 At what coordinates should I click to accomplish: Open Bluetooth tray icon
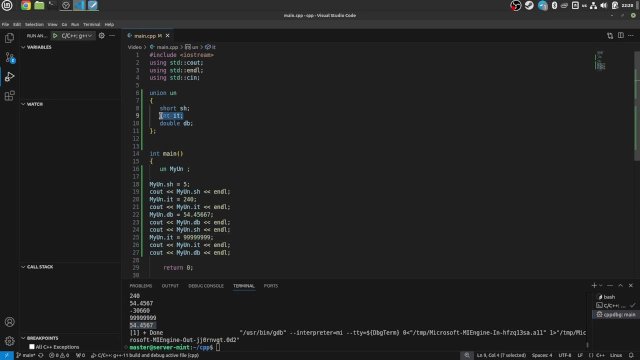click(x=554, y=5)
